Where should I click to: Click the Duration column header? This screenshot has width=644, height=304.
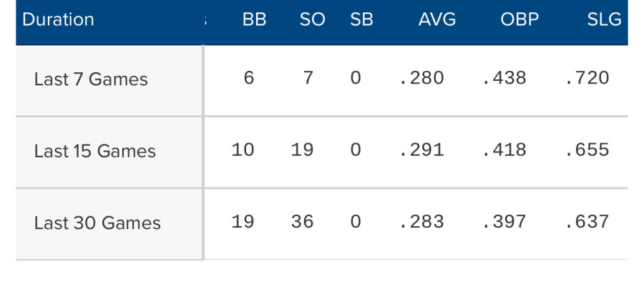click(x=59, y=19)
